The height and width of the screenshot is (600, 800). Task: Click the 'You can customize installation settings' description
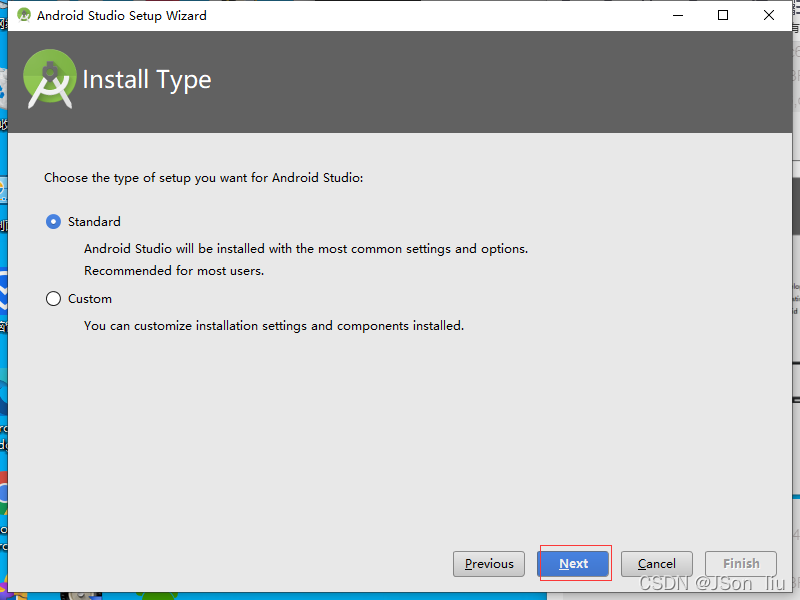pos(274,326)
